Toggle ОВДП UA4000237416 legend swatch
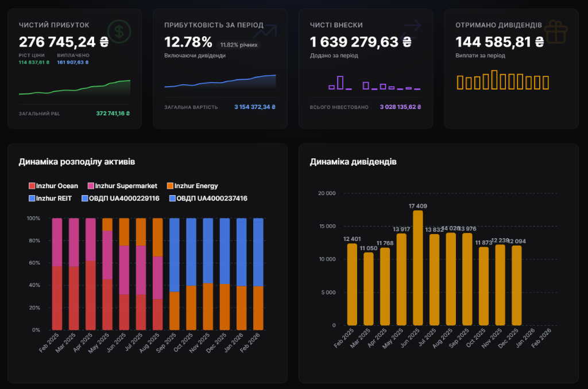 (172, 199)
